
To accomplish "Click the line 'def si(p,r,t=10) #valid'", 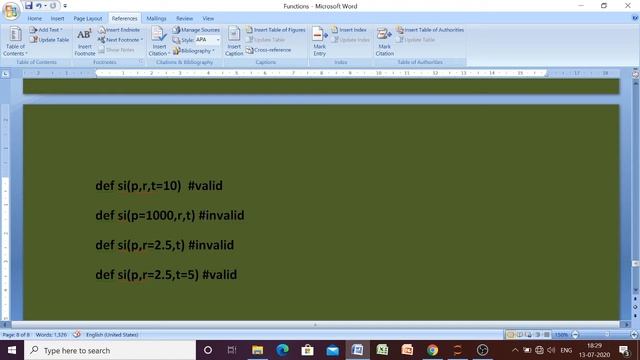I will 159,186.
